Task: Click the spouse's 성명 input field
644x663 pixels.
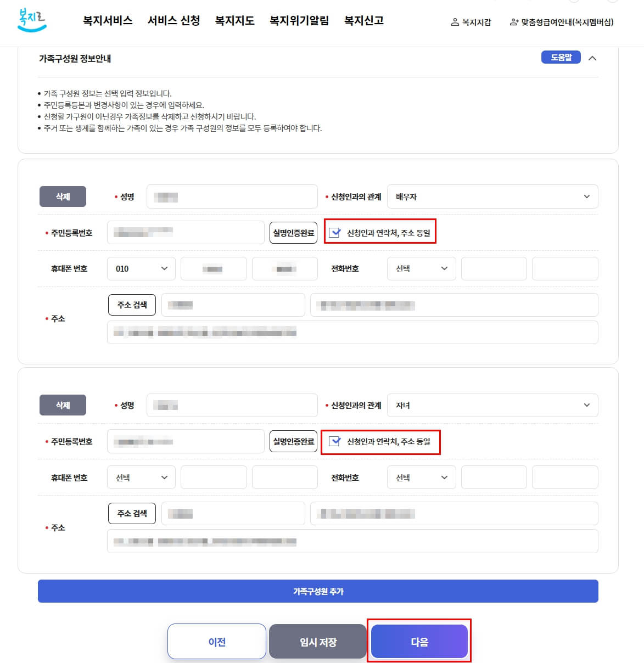Action: [x=232, y=196]
